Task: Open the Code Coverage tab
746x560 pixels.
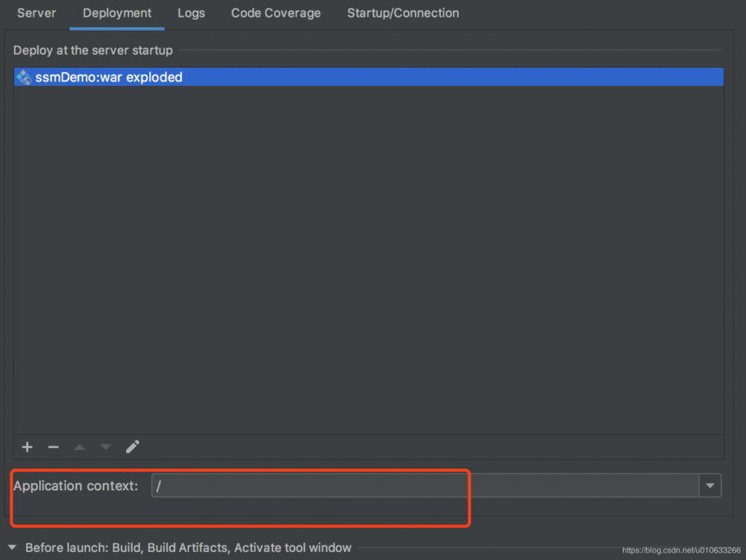Action: 275,13
